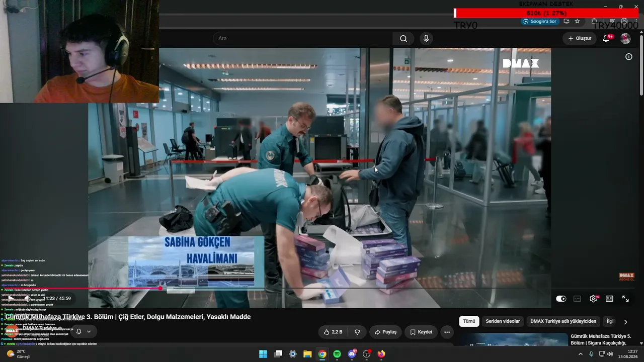The width and height of the screenshot is (644, 362).
Task: Click the '11:23 / 45:59' time display
Action: pos(57,299)
